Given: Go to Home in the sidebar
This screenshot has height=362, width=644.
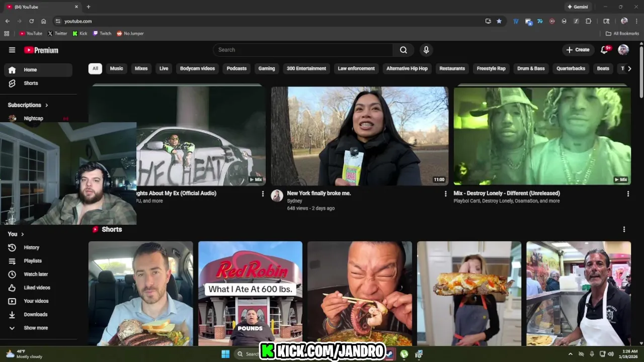Looking at the screenshot, I should [x=38, y=70].
